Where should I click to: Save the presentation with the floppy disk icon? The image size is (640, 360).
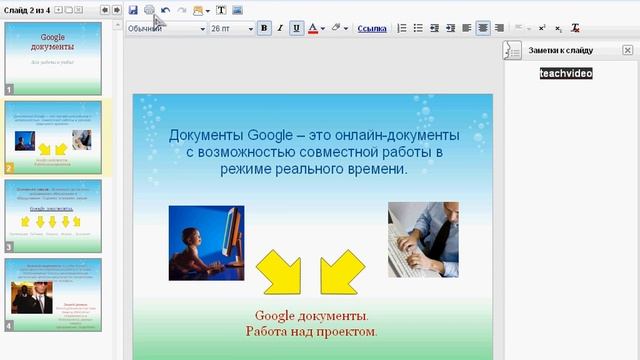133,10
